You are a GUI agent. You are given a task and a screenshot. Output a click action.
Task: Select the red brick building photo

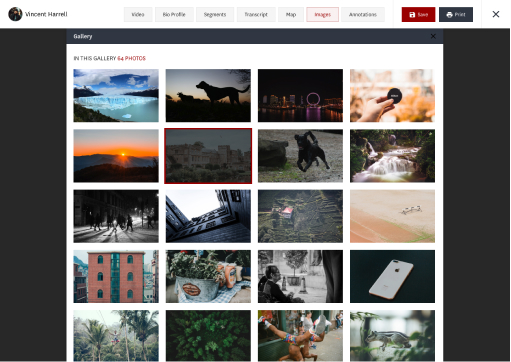point(116,276)
